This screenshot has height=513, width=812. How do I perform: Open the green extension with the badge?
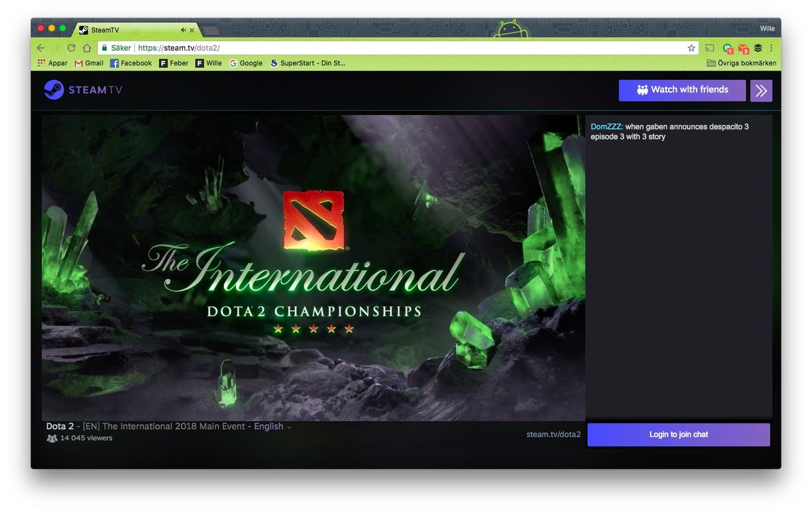click(728, 48)
